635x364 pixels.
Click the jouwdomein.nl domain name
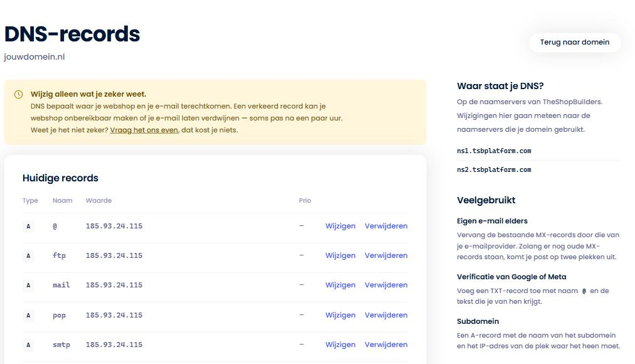tap(35, 56)
